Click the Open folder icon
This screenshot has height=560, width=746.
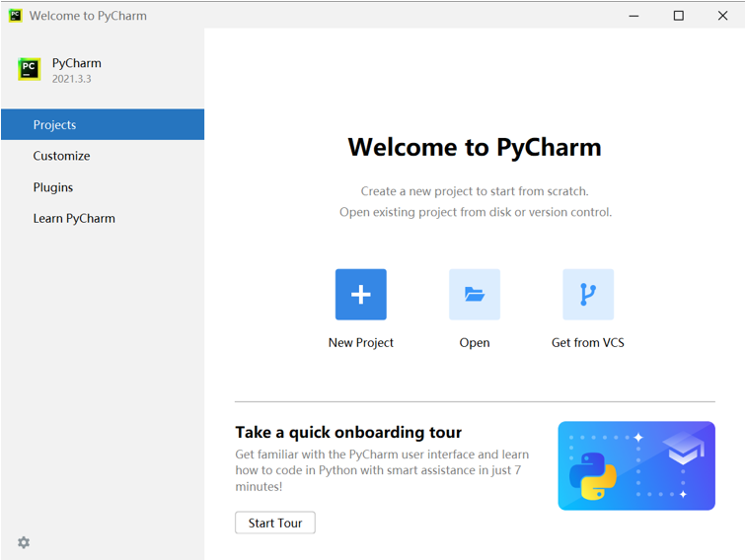coord(475,294)
